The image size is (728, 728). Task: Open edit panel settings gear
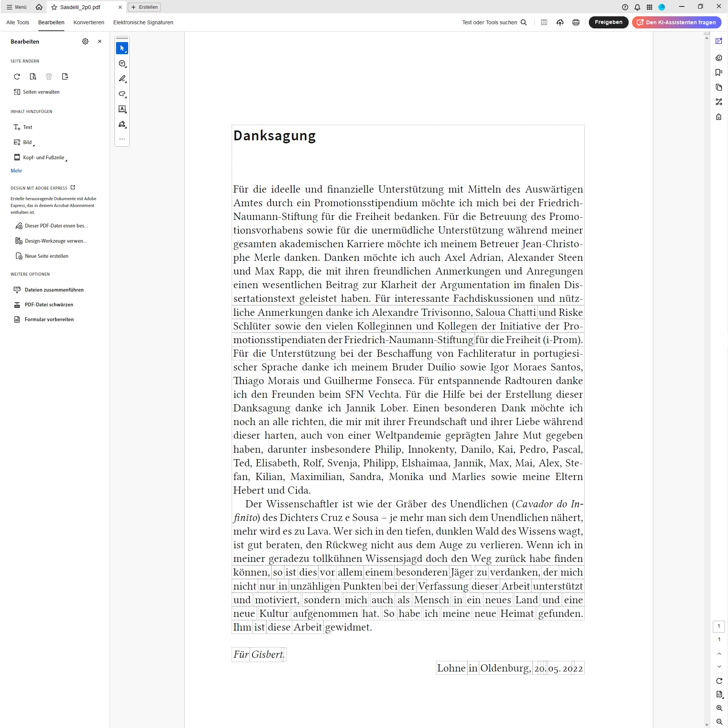[85, 41]
